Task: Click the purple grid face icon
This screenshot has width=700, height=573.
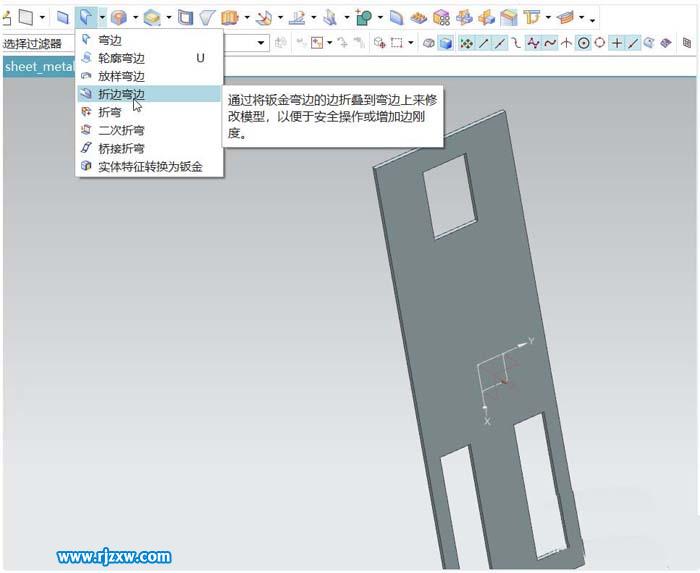Action: click(x=666, y=43)
